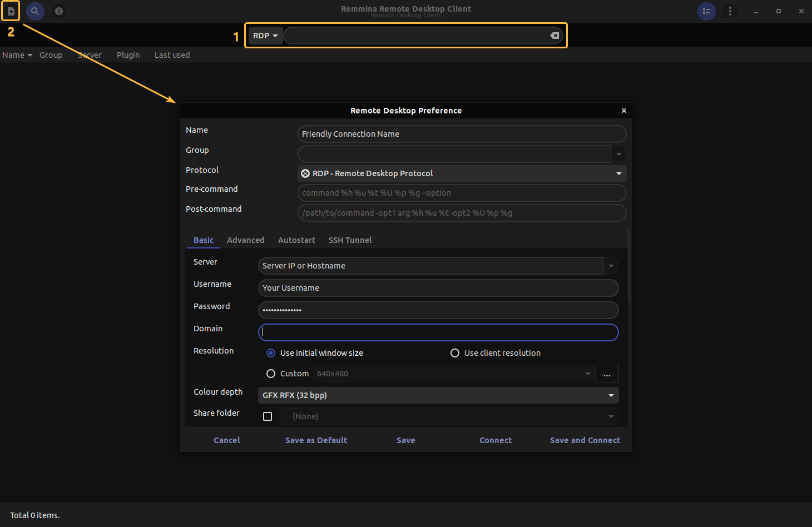
Task: Click the resolution list ellipsis button
Action: click(607, 374)
